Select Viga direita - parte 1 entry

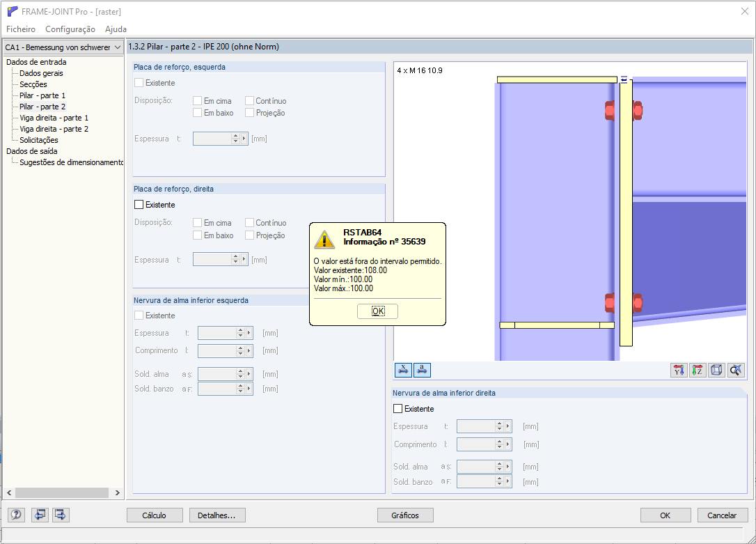54,117
